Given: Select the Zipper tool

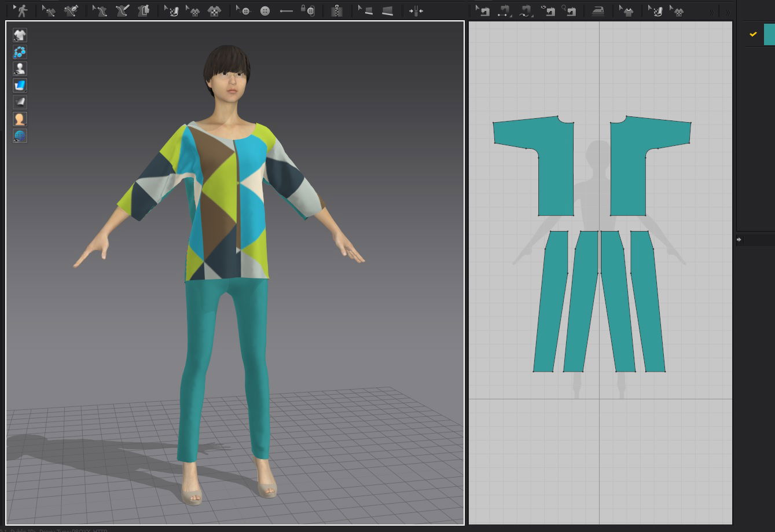Looking at the screenshot, I should (337, 10).
